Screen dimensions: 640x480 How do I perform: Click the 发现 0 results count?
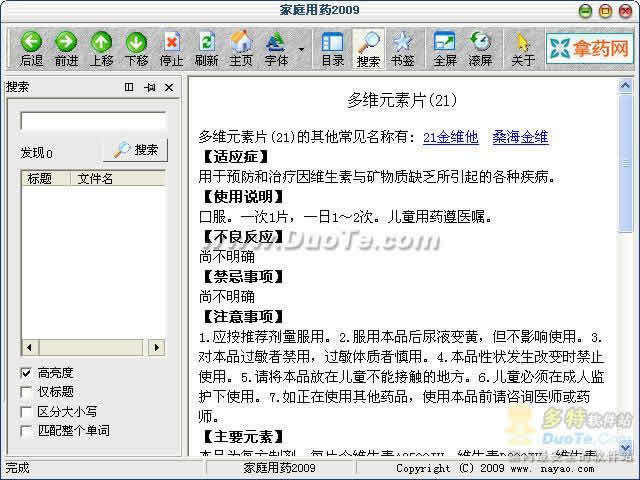tap(37, 153)
